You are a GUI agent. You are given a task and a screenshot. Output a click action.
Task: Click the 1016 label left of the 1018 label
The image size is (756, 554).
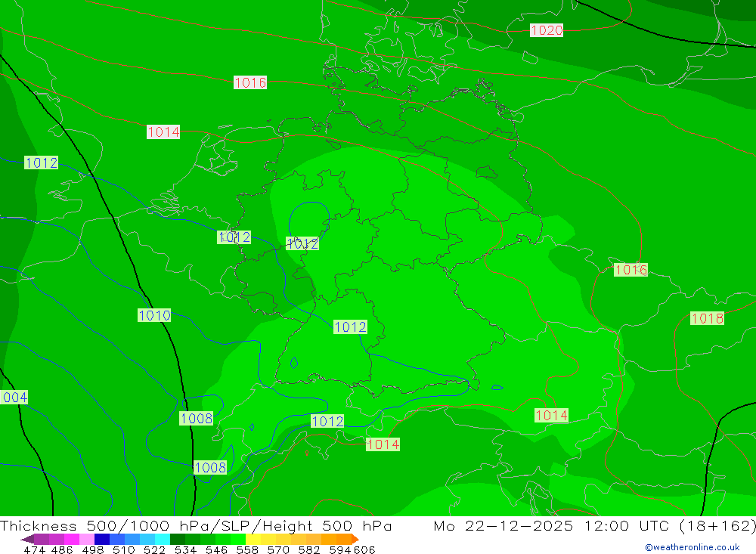631,270
